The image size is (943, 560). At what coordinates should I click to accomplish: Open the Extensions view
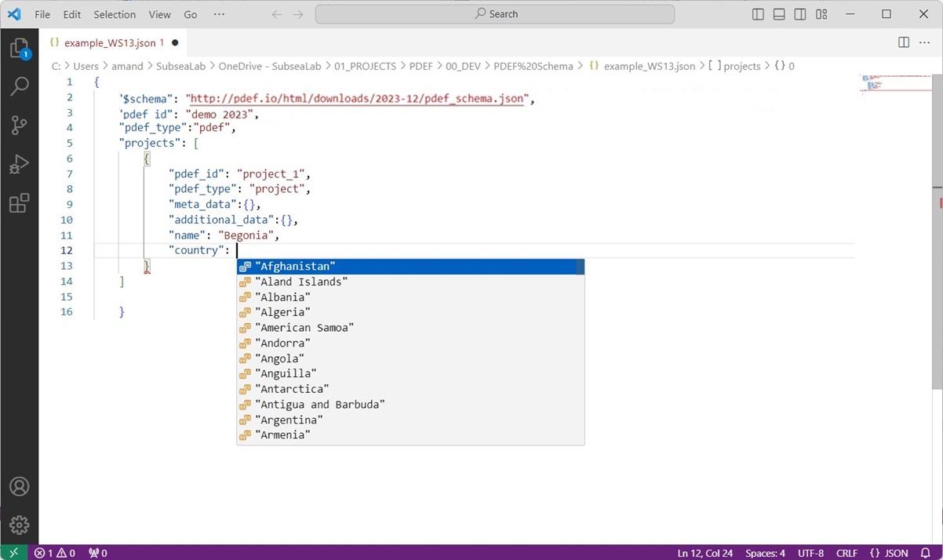coord(19,203)
